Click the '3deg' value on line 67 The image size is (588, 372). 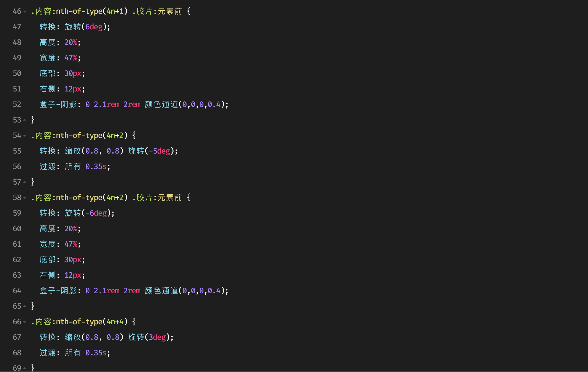157,337
